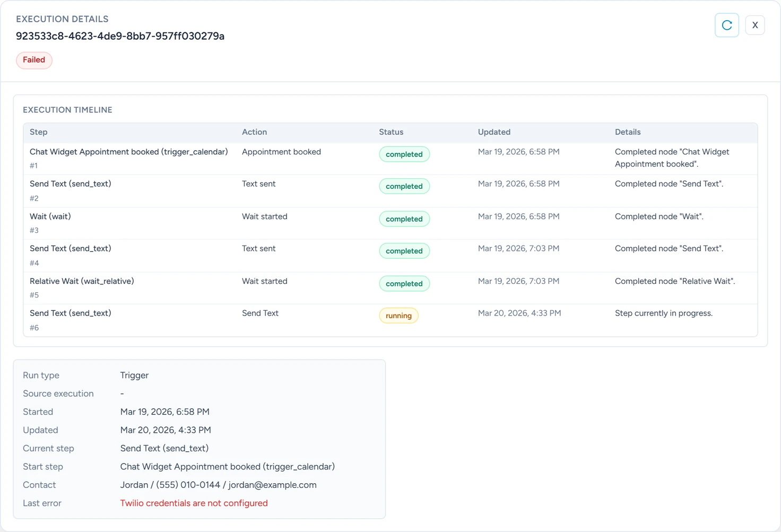Click the Started value Mar 19, 2026, 6:58 PM
The image size is (781, 532).
(165, 412)
